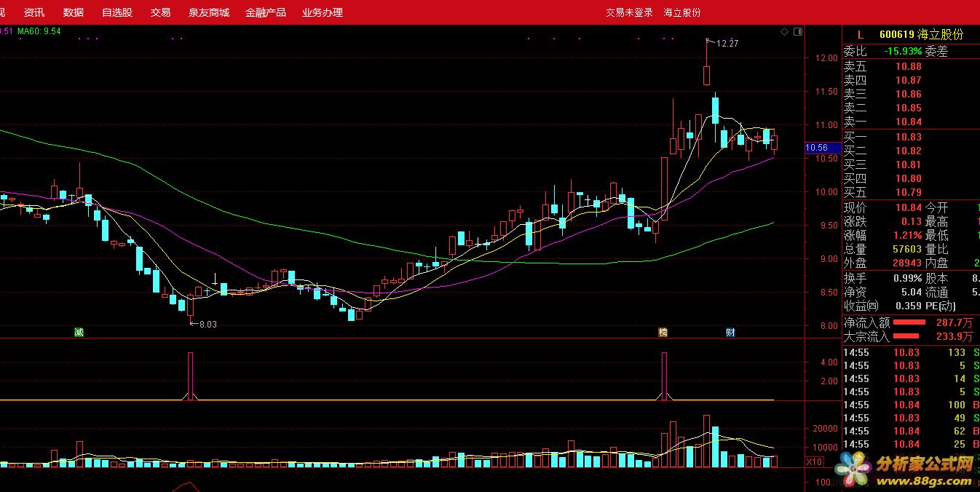Click the 量比 label
This screenshot has width=980, height=492.
tap(937, 249)
